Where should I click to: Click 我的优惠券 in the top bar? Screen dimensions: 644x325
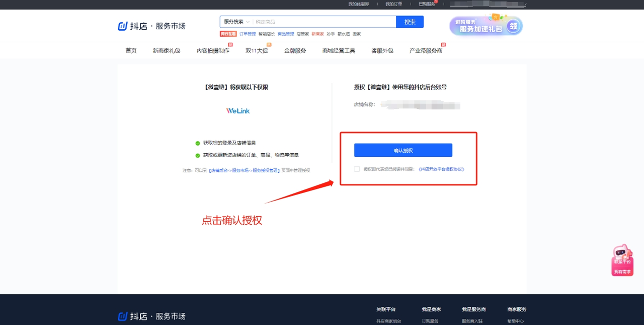click(359, 4)
